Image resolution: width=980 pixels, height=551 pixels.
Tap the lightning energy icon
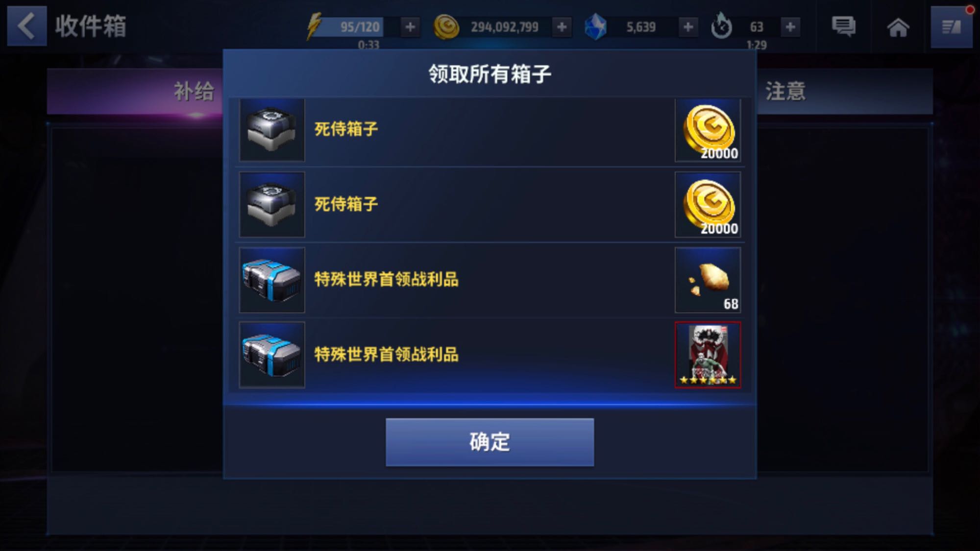tap(314, 26)
